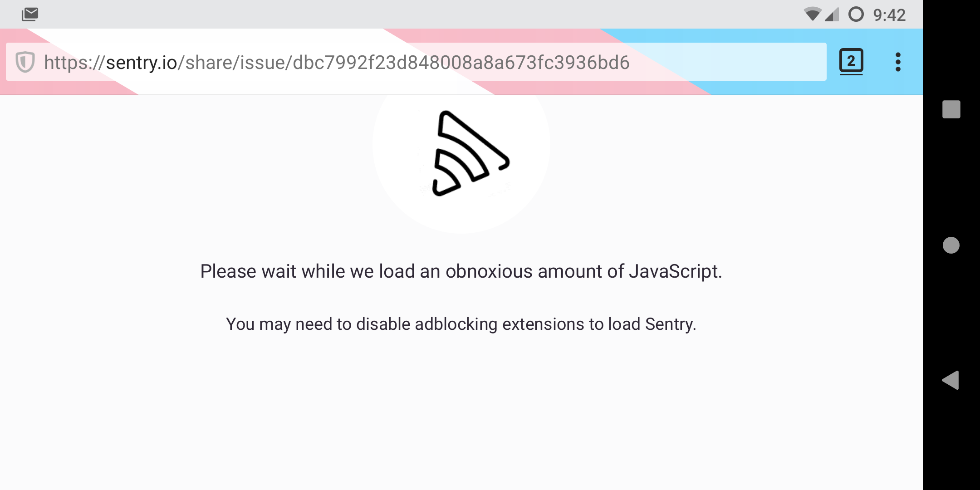Tap the mail notification icon in status bar
This screenshot has height=490, width=980.
pyautogui.click(x=30, y=15)
